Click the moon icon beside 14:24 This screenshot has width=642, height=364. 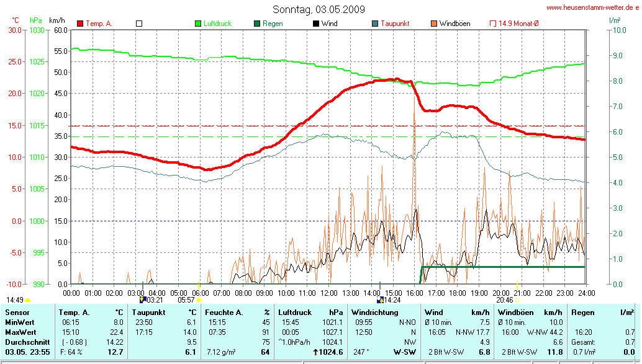(x=380, y=300)
